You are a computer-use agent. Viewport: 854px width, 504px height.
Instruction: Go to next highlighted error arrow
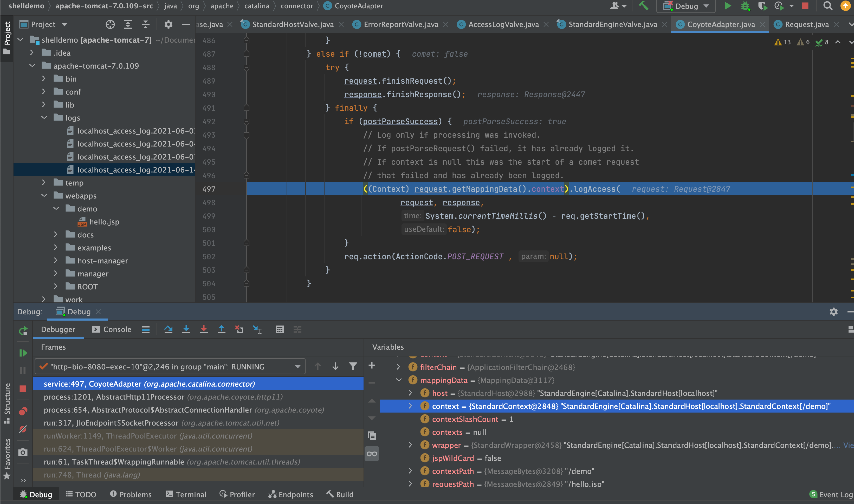tap(851, 42)
